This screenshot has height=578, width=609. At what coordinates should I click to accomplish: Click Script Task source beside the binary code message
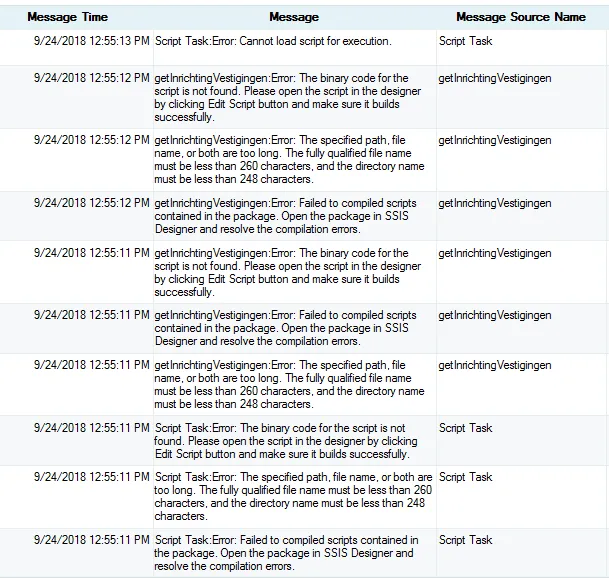point(465,428)
